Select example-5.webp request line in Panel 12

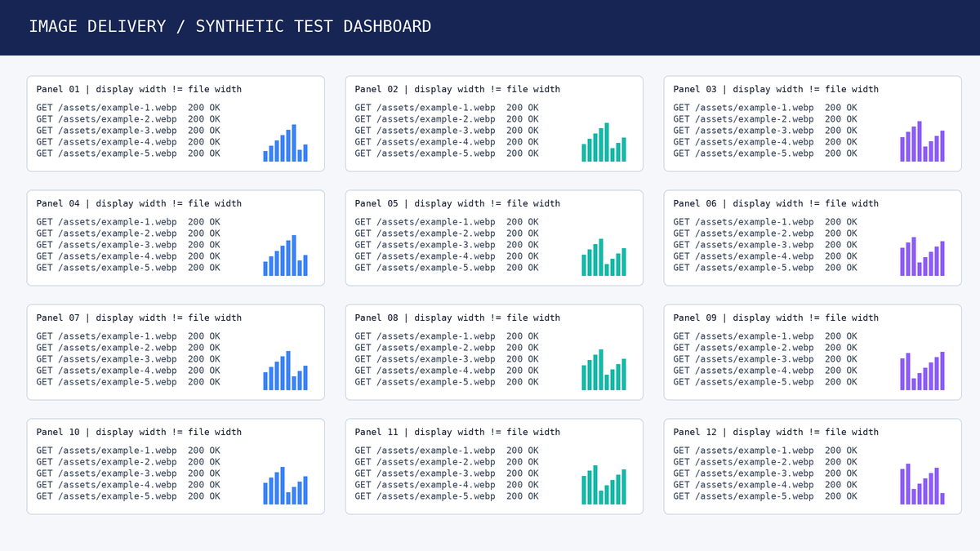click(765, 496)
